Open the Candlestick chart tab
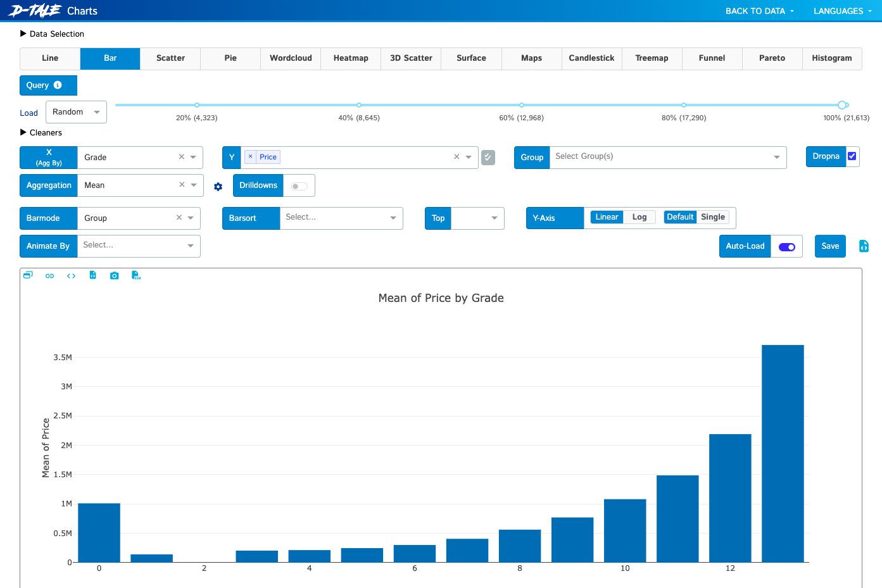The width and height of the screenshot is (882, 588). pyautogui.click(x=591, y=58)
